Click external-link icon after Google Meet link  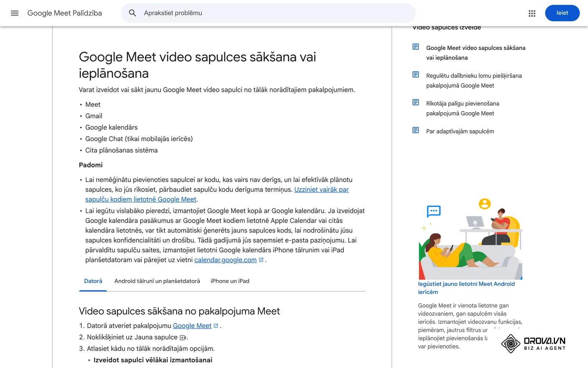pos(216,326)
